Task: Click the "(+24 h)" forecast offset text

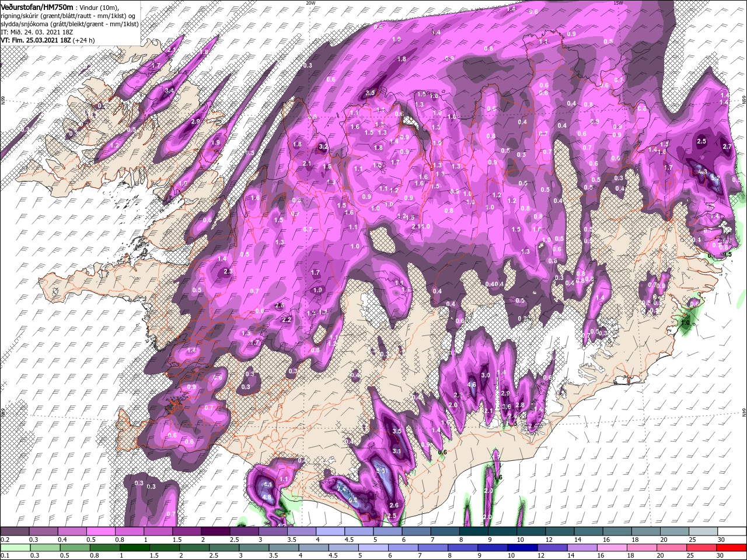Action: pos(84,40)
